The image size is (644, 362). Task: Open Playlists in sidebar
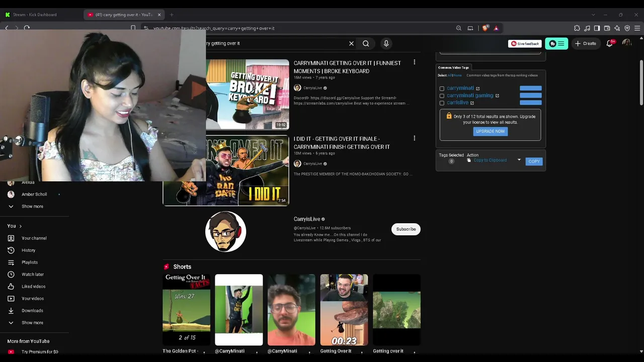(x=30, y=262)
